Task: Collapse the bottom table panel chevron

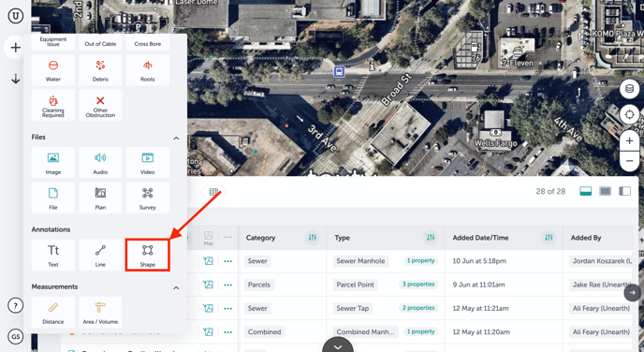Action: click(x=338, y=345)
